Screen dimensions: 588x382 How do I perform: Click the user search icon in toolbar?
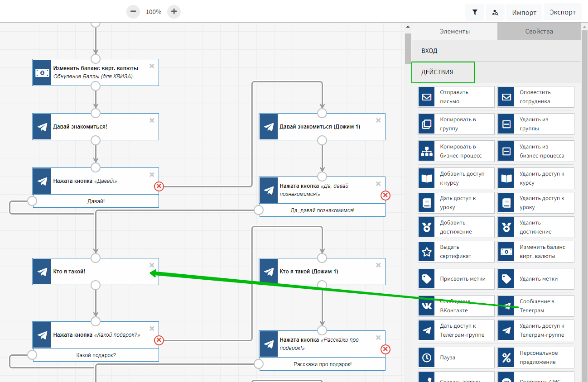[x=495, y=12]
